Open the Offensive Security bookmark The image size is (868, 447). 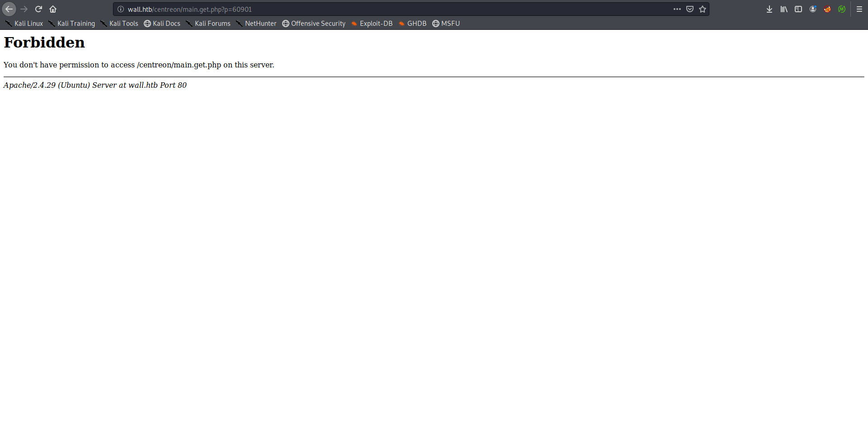pyautogui.click(x=314, y=24)
